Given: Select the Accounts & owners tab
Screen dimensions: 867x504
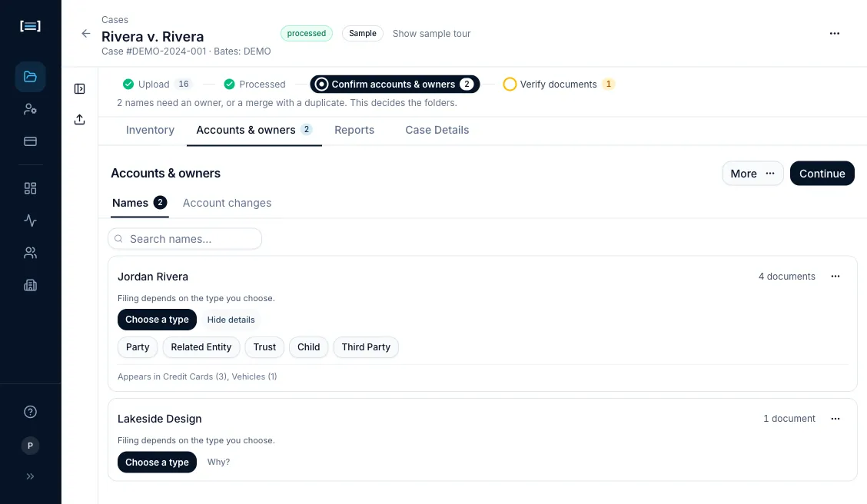Looking at the screenshot, I should point(254,130).
